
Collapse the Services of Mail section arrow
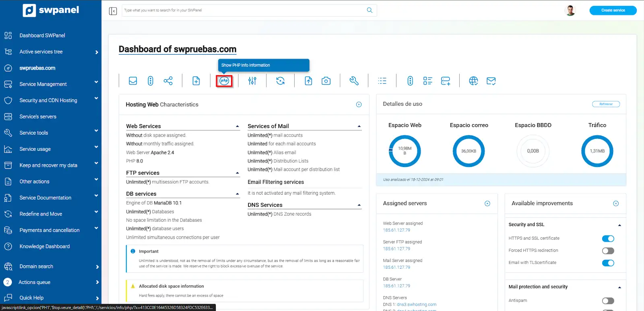pos(359,126)
